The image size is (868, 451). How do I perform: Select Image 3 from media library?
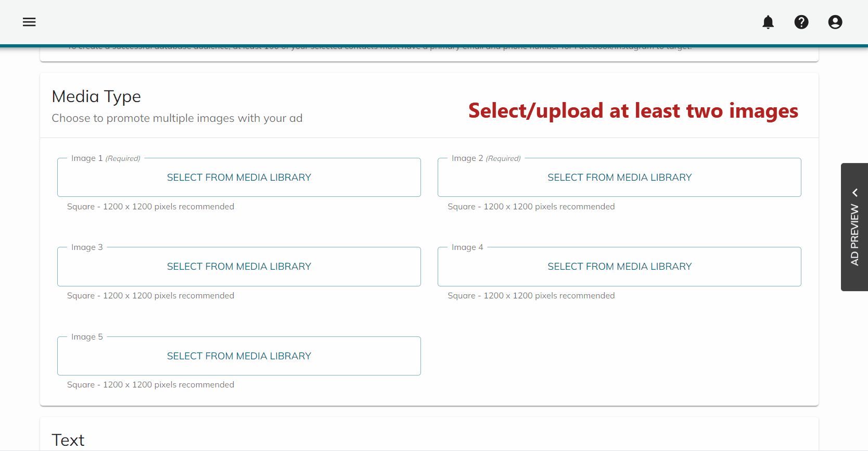pyautogui.click(x=239, y=267)
